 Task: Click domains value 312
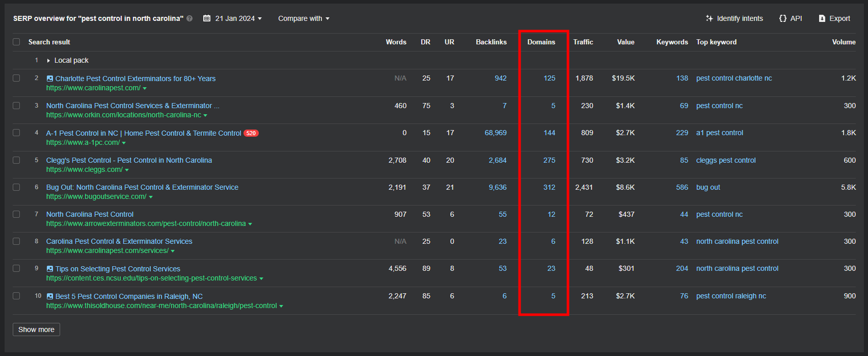pyautogui.click(x=549, y=187)
